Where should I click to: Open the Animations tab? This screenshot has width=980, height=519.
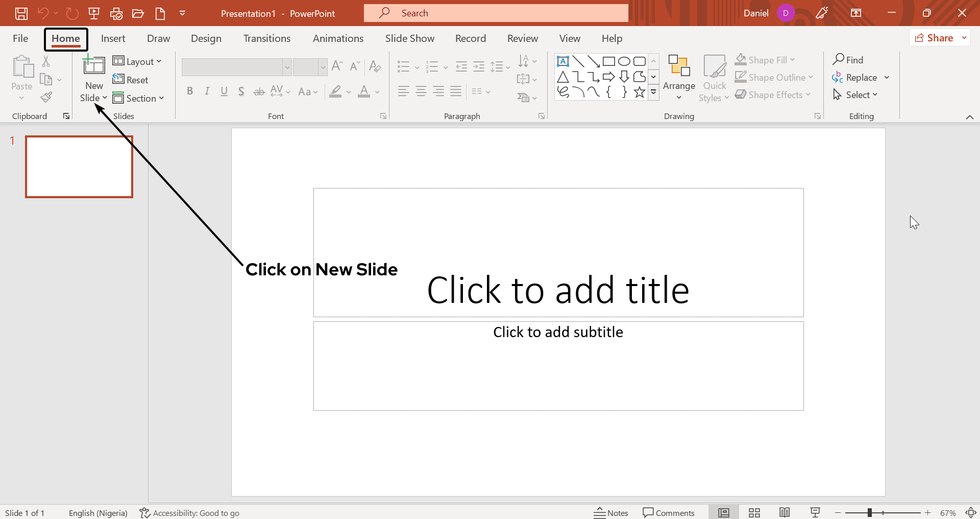(338, 38)
